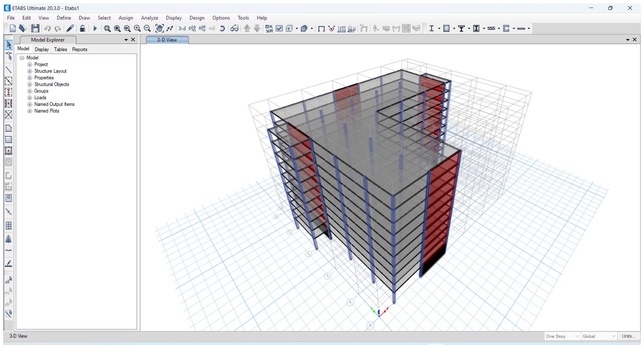Viewport: 644px width, 345px height.
Task: Select the Draw Floor/Wall polygon tool
Action: point(9,128)
